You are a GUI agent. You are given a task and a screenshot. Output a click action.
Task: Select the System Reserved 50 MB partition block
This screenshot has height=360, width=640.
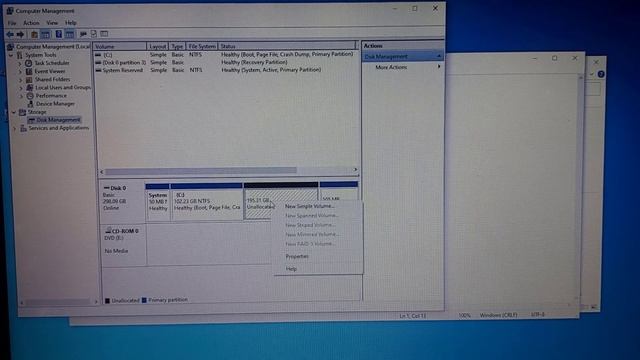coord(158,202)
